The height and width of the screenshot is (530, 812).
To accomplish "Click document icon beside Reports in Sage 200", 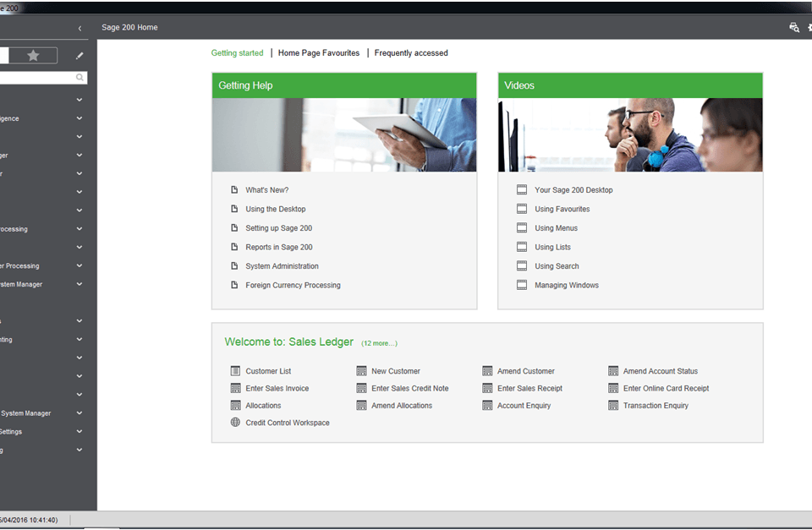I will 234,247.
